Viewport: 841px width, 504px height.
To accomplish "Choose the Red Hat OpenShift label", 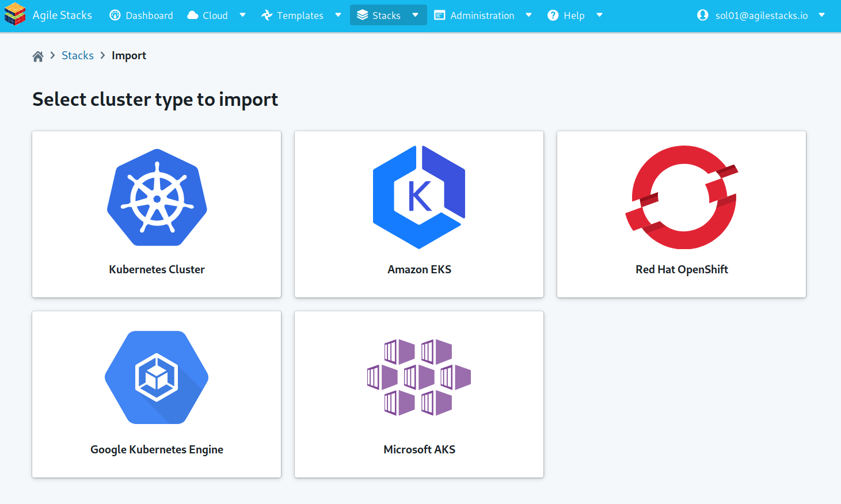I will tap(682, 269).
